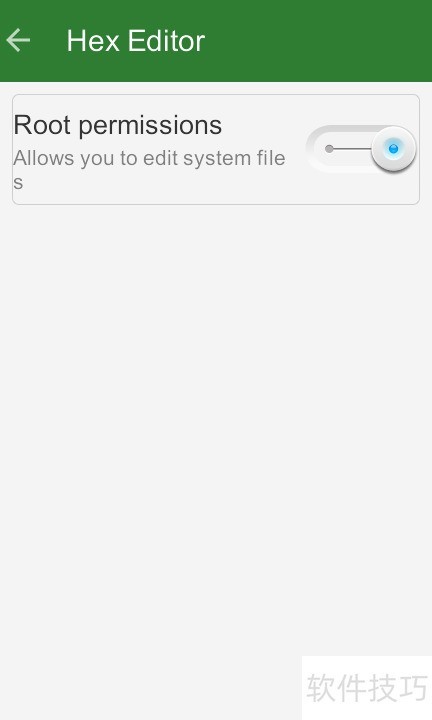432x720 pixels.
Task: Click the thin line inside the switch track
Action: (352, 149)
